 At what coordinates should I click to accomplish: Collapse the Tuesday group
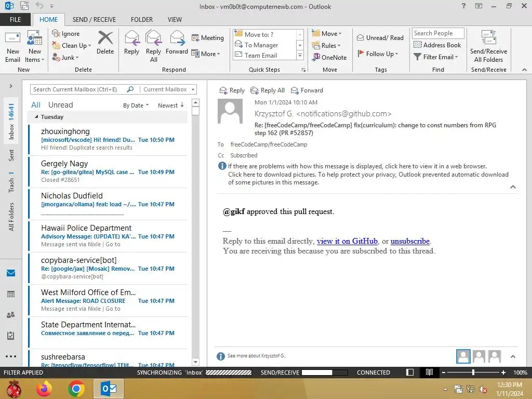coord(37,117)
